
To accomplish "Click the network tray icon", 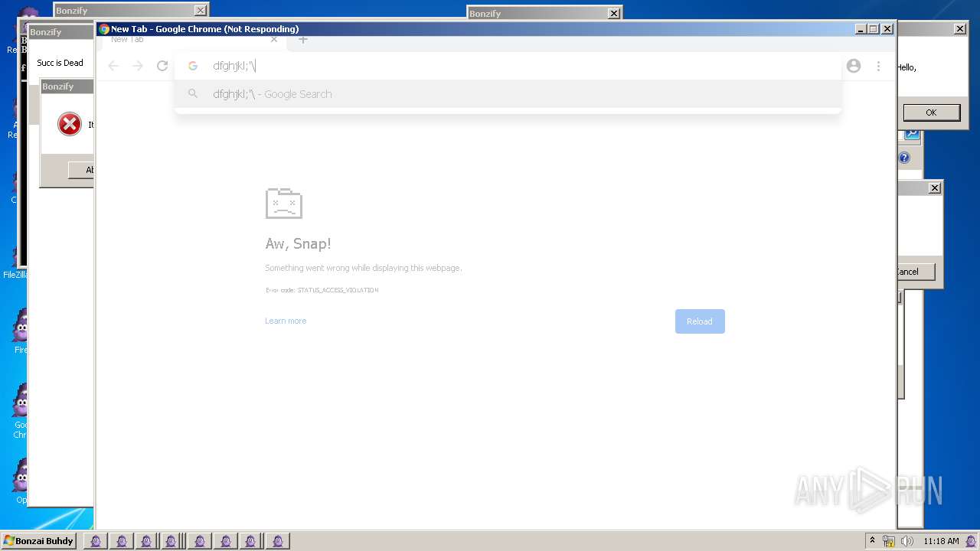I will pos(889,541).
